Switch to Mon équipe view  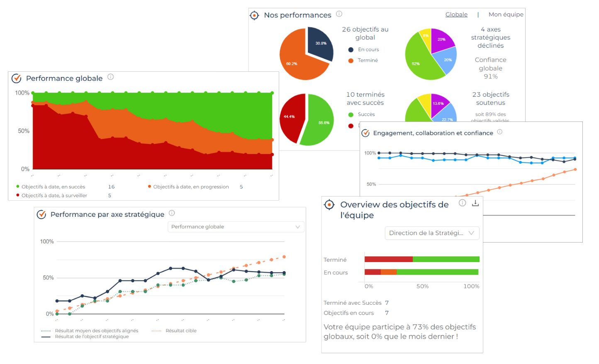click(x=506, y=15)
